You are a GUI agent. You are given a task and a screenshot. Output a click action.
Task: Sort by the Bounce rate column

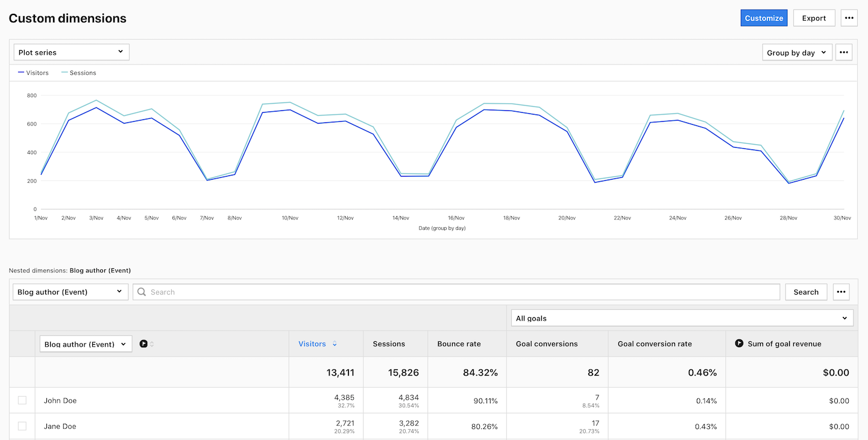[459, 344]
